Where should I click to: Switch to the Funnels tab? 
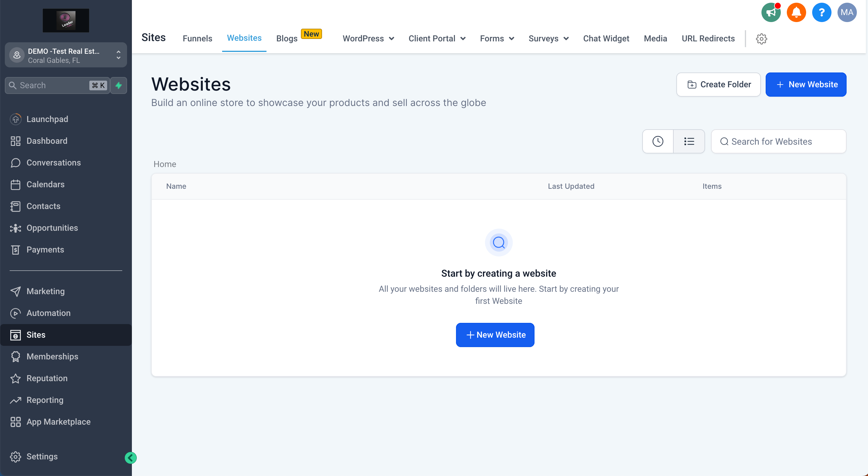(x=197, y=39)
